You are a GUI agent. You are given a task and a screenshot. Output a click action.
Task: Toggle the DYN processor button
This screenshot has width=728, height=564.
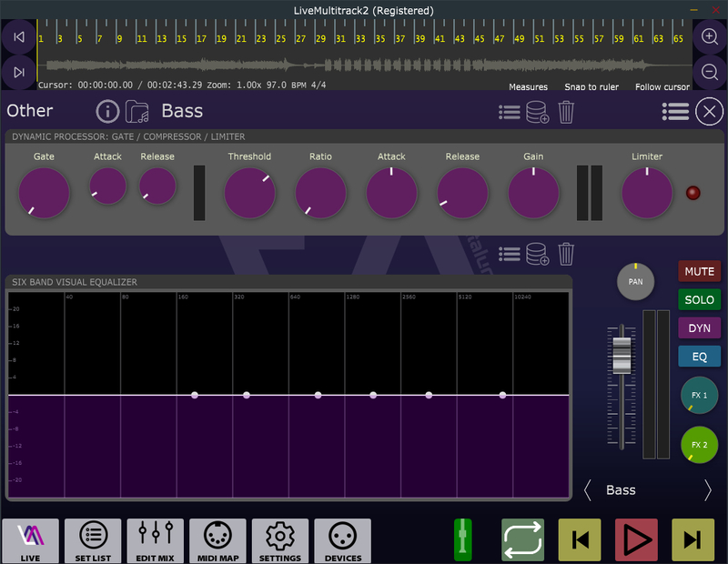point(699,328)
